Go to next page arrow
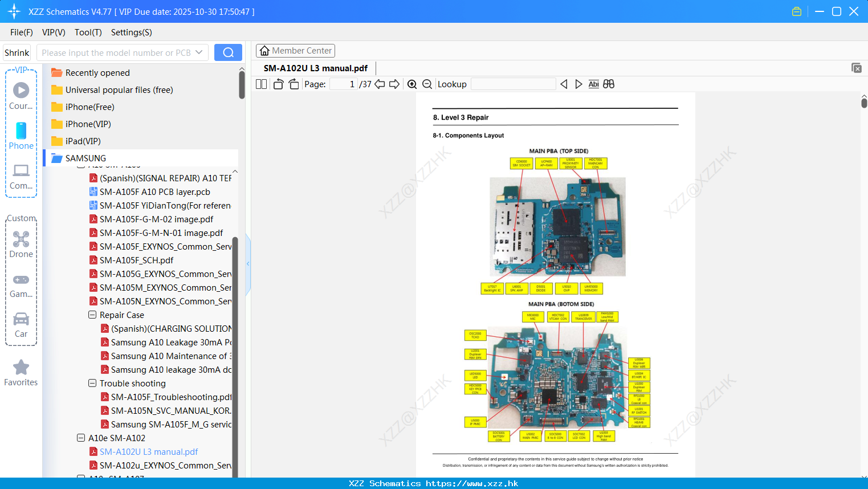Image resolution: width=868 pixels, height=489 pixels. pyautogui.click(x=394, y=84)
